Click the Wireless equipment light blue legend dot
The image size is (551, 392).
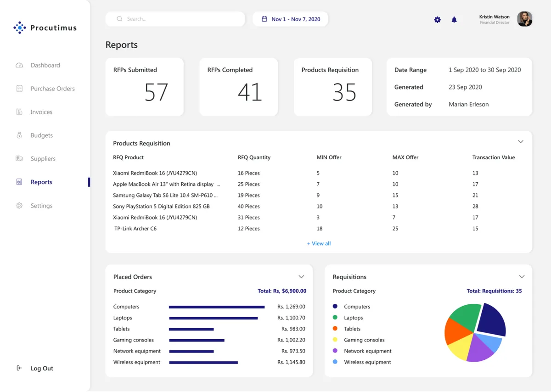(335, 362)
